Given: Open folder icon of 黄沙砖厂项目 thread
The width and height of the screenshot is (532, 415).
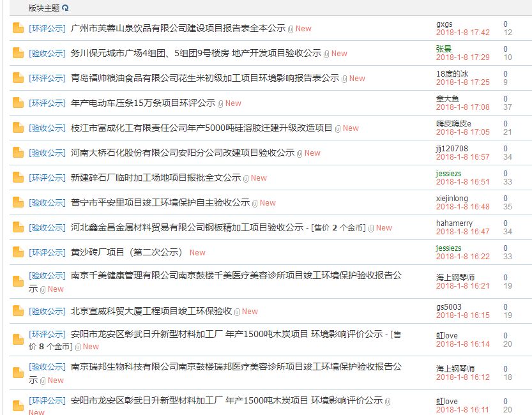Looking at the screenshot, I should tap(18, 252).
